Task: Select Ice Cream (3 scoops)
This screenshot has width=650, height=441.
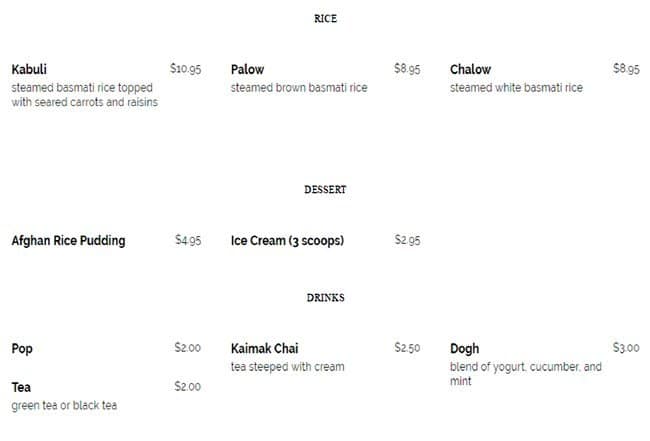Action: (287, 241)
